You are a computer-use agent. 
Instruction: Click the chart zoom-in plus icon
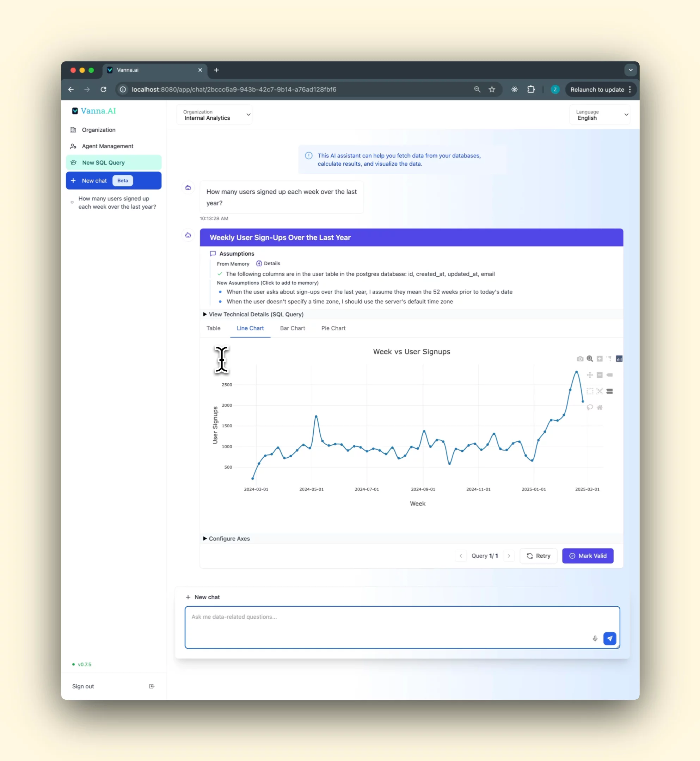point(600,359)
